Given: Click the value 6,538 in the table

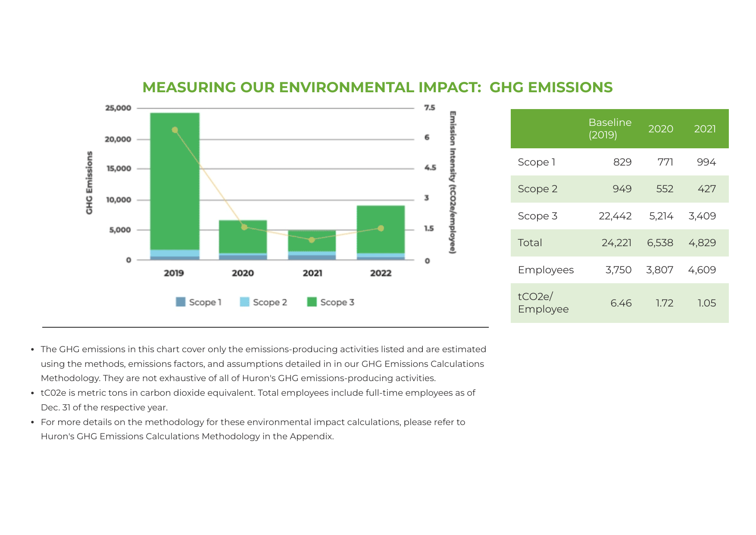Looking at the screenshot, I should tap(660, 243).
